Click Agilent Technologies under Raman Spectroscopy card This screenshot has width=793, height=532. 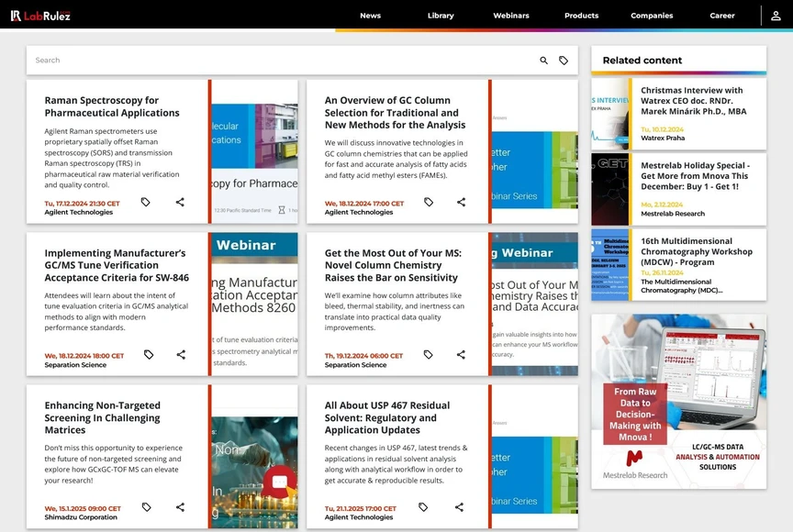[x=78, y=212]
